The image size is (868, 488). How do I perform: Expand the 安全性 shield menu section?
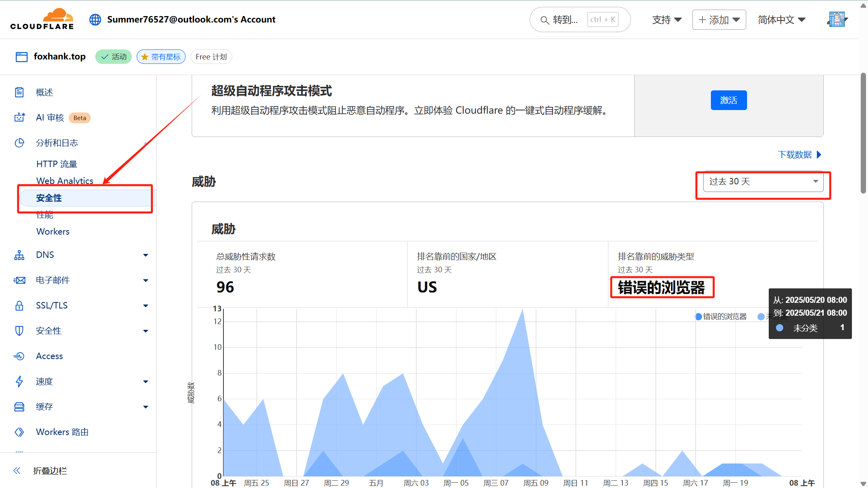click(x=146, y=331)
